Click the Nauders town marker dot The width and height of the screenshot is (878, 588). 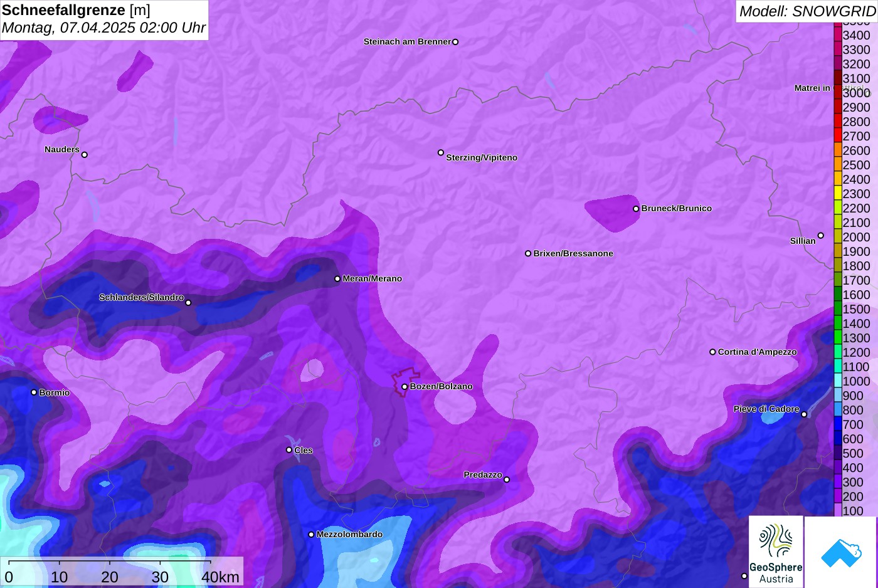click(x=85, y=155)
